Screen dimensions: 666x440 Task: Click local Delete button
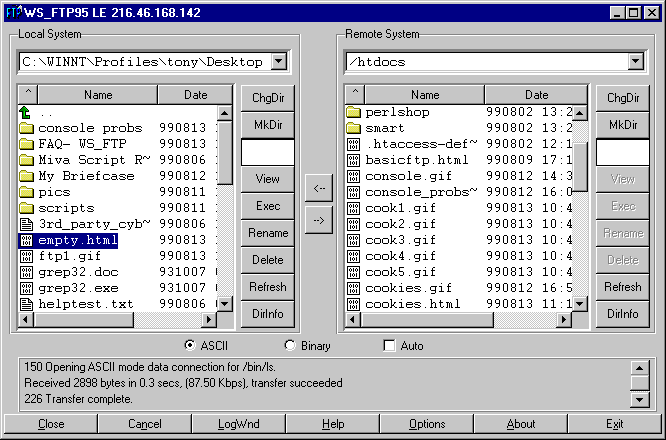(x=268, y=260)
